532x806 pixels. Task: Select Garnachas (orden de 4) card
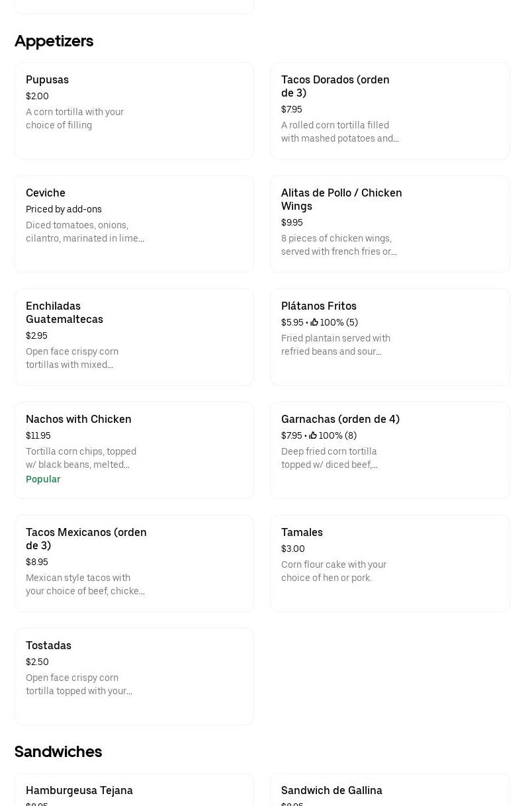pyautogui.click(x=390, y=450)
